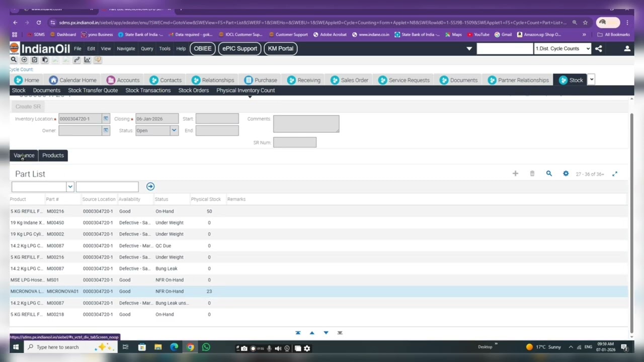The height and width of the screenshot is (362, 644).
Task: Click the KM Portal button
Action: [281, 49]
